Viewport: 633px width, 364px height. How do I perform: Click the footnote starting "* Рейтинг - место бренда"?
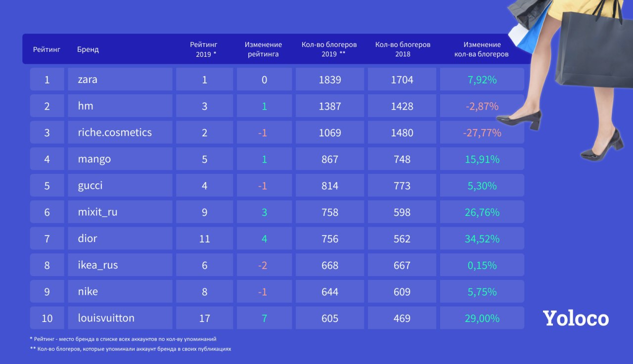point(123,339)
